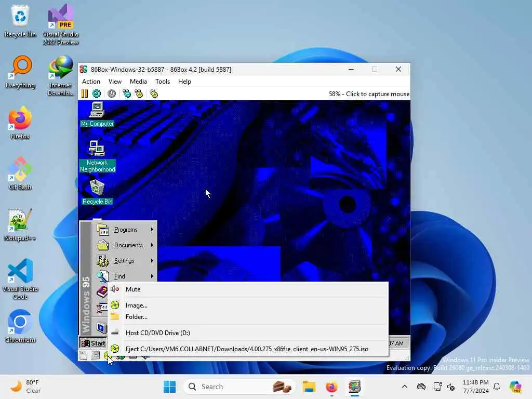Screen dimensions: 532x399
Task: Click the folder icon beside Folder...
Action: (x=115, y=316)
